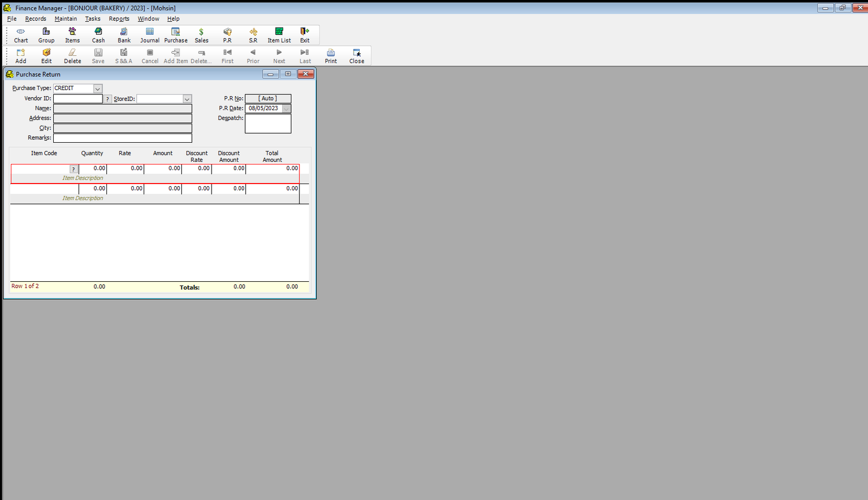Open the P.R Date dropdown arrow
This screenshot has height=500, width=868.
[286, 109]
